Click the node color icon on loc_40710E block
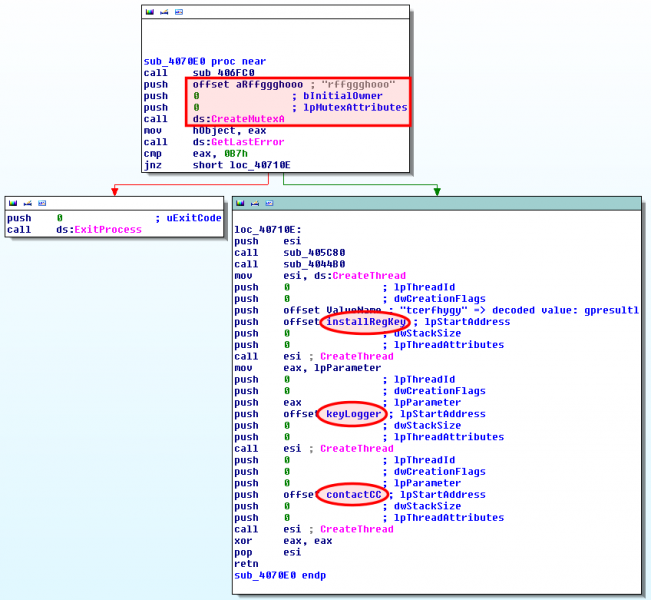Image resolution: width=651 pixels, height=600 pixels. 241,203
